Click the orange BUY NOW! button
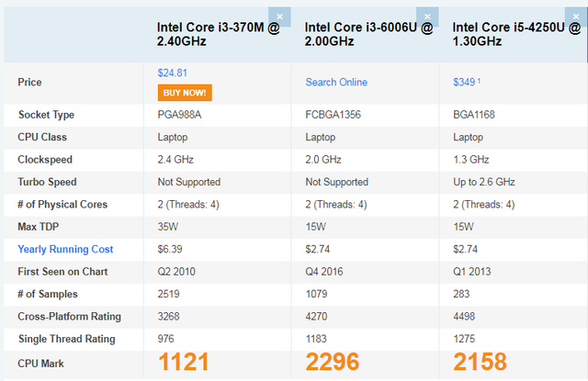 (x=185, y=93)
